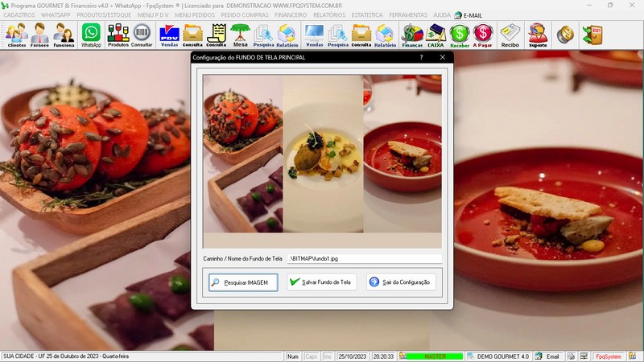Open the Clientes registration icon

pyautogui.click(x=16, y=35)
